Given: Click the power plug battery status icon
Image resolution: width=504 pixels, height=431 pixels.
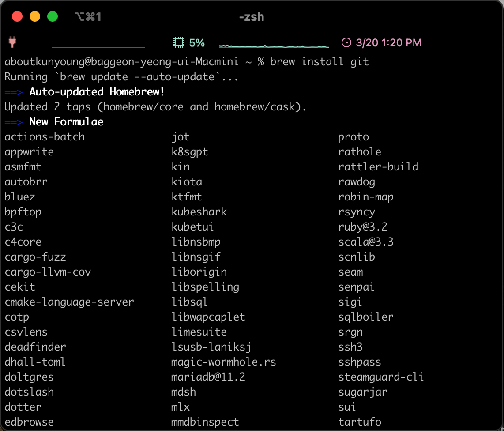Looking at the screenshot, I should coord(12,42).
